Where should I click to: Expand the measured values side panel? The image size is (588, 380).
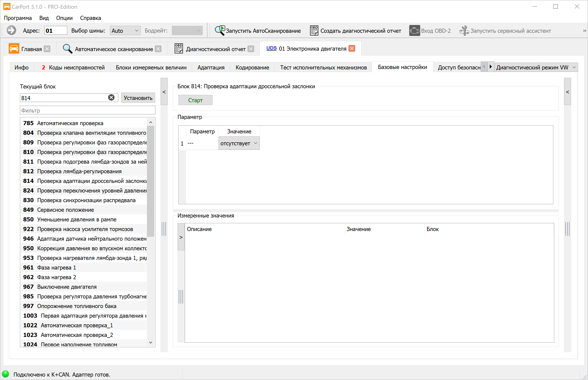(x=181, y=237)
